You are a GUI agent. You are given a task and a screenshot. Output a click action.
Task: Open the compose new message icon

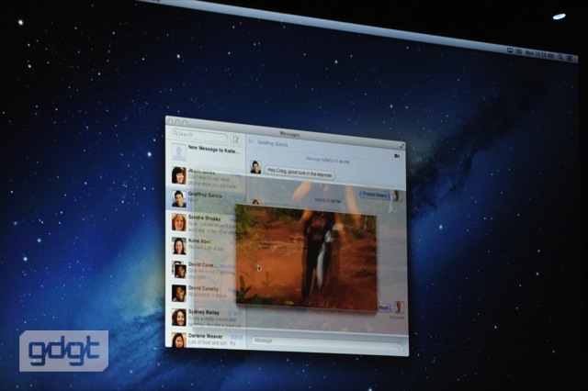coord(236,140)
